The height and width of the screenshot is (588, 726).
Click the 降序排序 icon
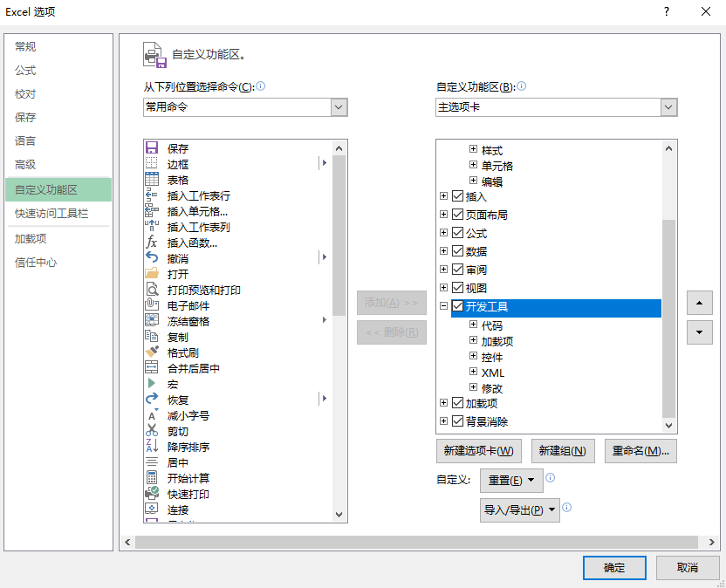pos(152,447)
